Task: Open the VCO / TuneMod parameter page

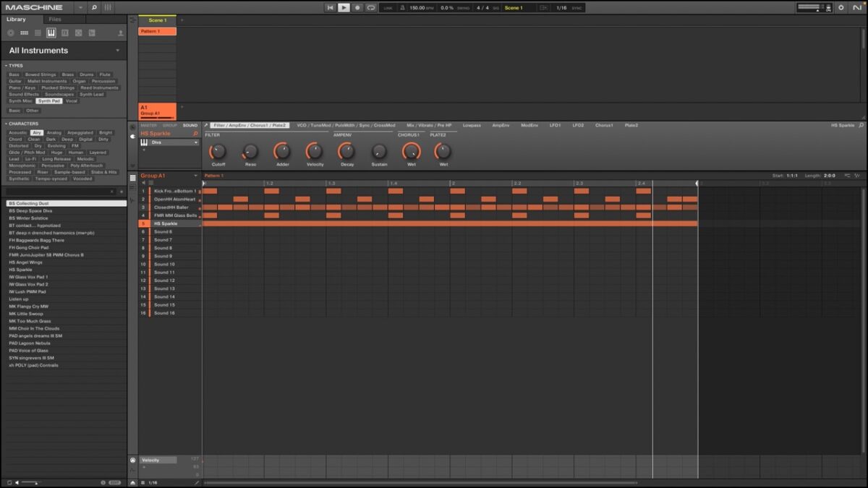Action: [346, 125]
